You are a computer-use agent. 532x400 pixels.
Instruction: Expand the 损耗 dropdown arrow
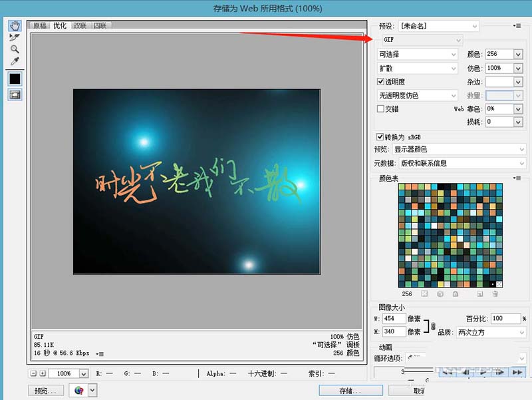[518, 122]
